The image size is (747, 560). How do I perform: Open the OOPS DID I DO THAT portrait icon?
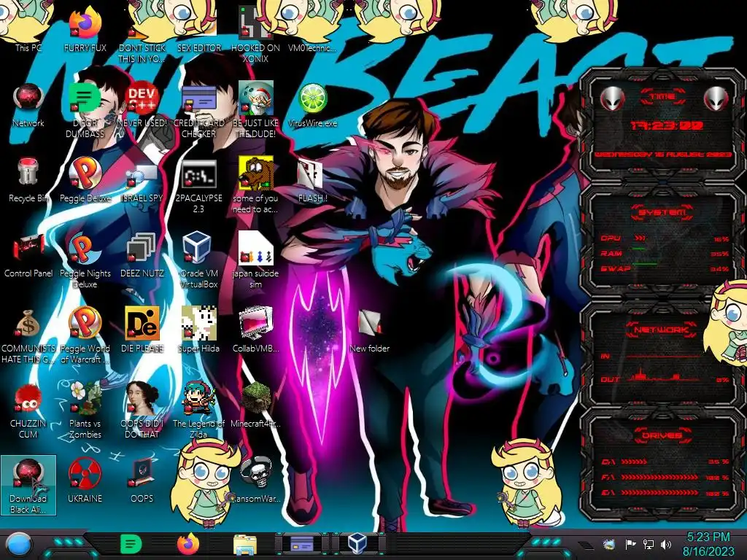point(142,411)
